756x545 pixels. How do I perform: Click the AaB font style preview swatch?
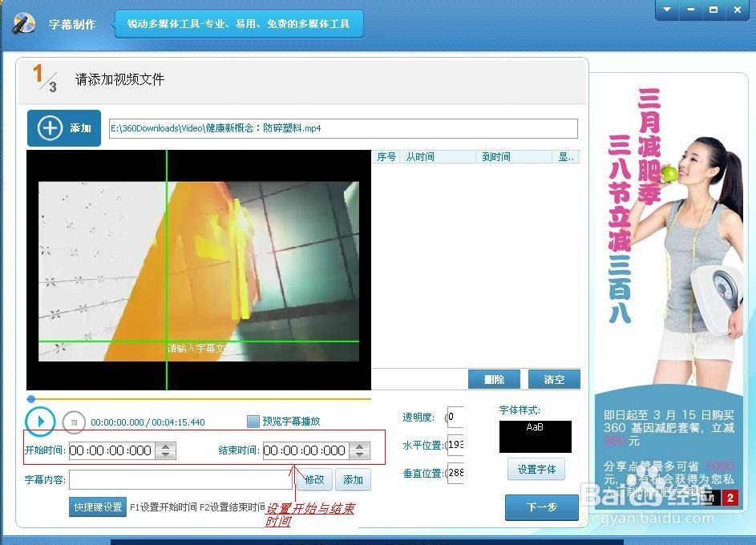[x=536, y=437]
